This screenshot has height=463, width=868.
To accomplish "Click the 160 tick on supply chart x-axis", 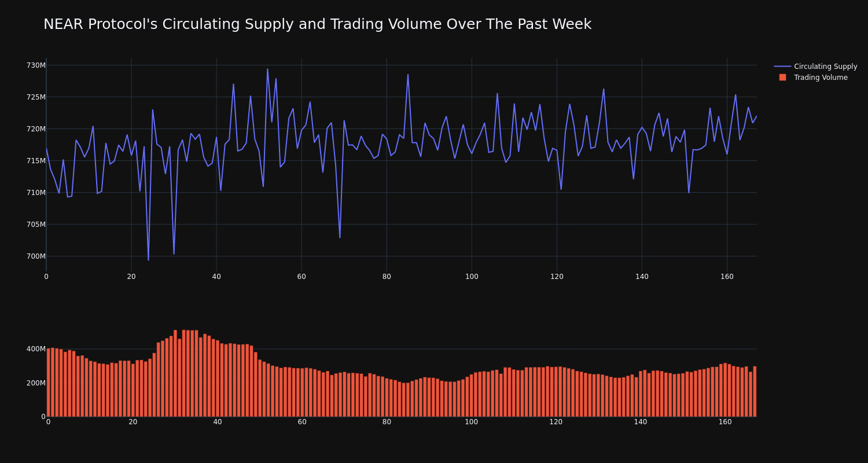I will pos(727,277).
